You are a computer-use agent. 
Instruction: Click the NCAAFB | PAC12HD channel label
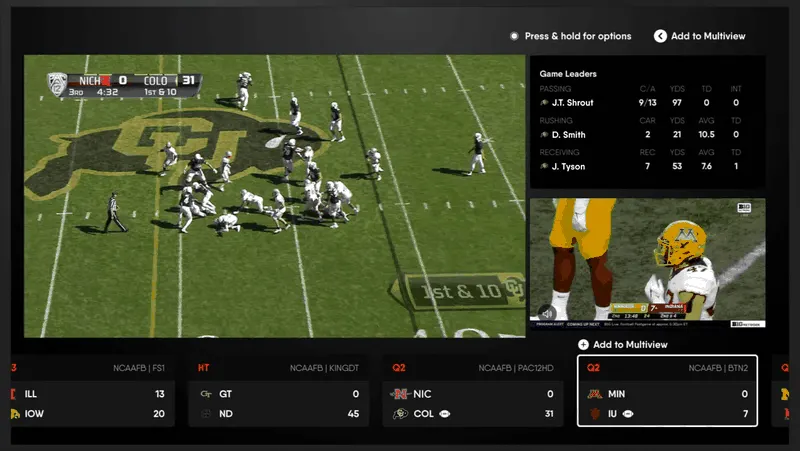(x=516, y=368)
